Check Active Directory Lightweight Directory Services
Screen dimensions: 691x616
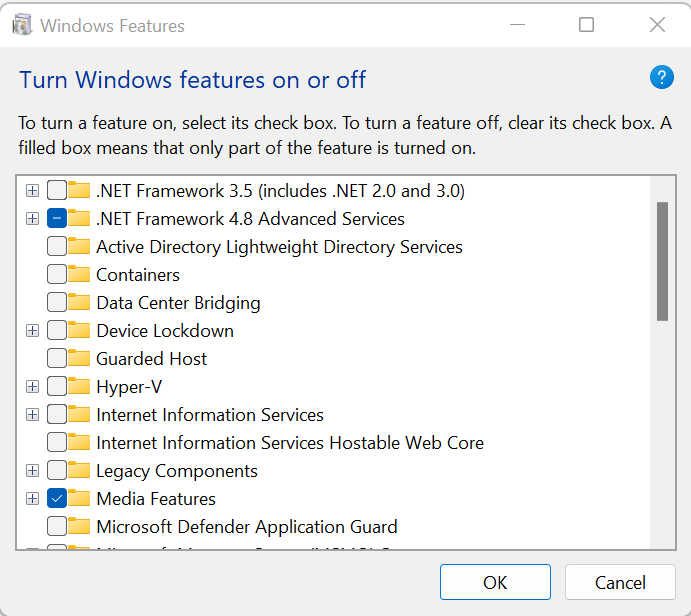pyautogui.click(x=57, y=246)
